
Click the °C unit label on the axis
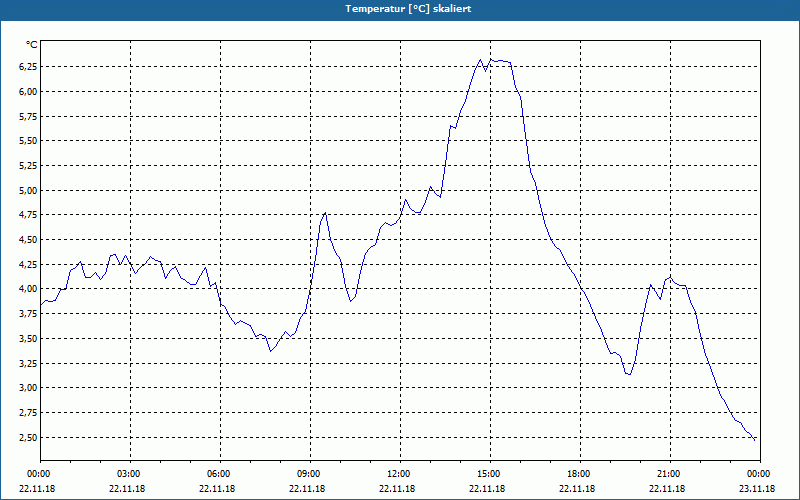click(x=32, y=45)
